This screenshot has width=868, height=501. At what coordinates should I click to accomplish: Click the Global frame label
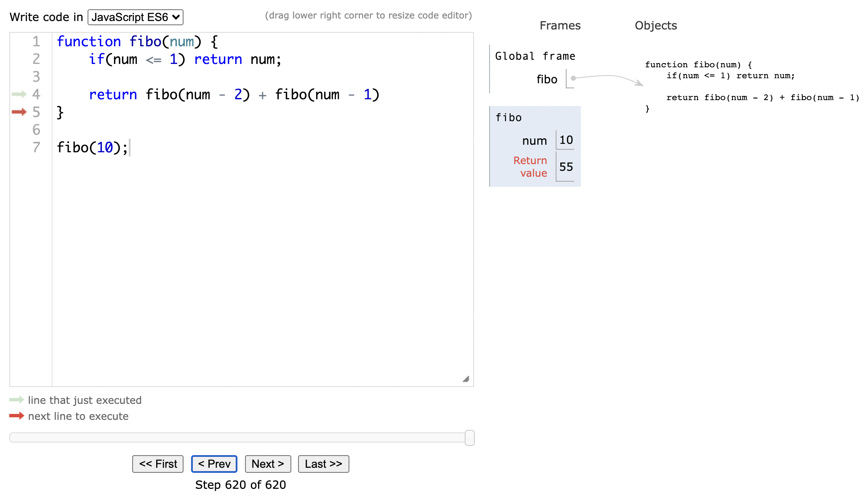click(x=535, y=56)
